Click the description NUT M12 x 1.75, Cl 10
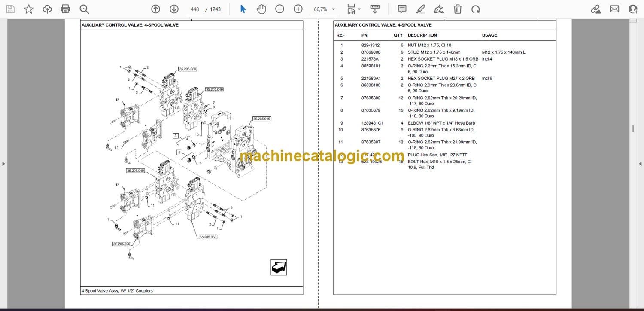The height and width of the screenshot is (311, 644). tap(429, 45)
